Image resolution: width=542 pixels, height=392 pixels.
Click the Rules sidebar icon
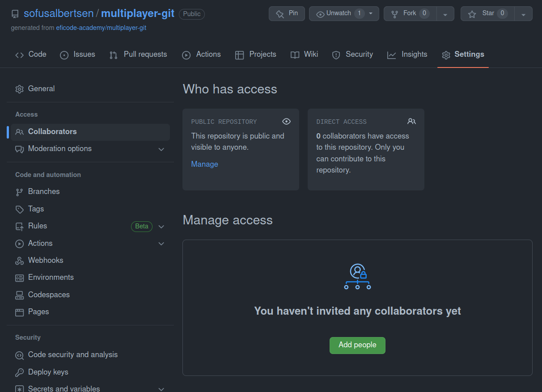coord(19,226)
